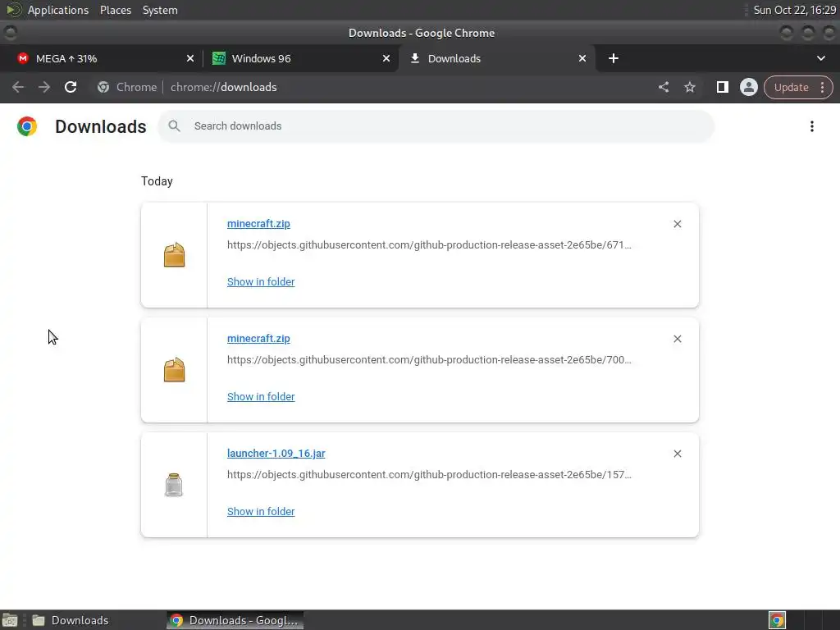Show launcher-1.09_16.jar in its folder
Image resolution: width=840 pixels, height=630 pixels.
tap(261, 512)
